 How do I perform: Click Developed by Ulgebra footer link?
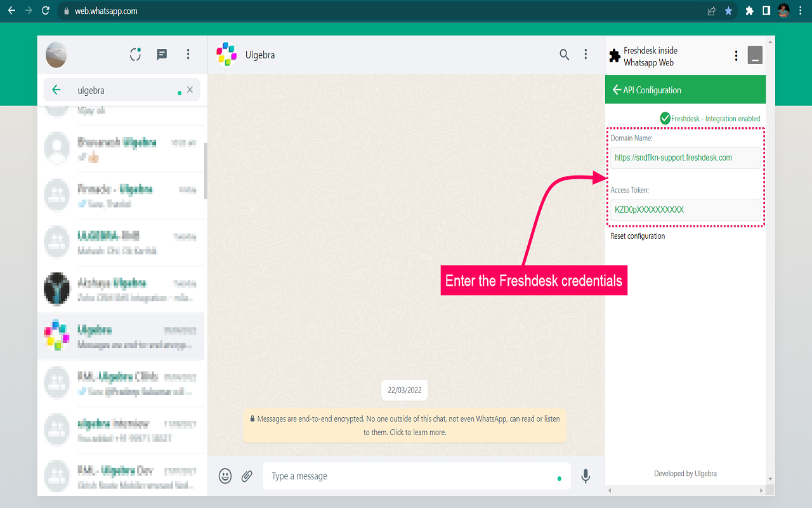[685, 474]
